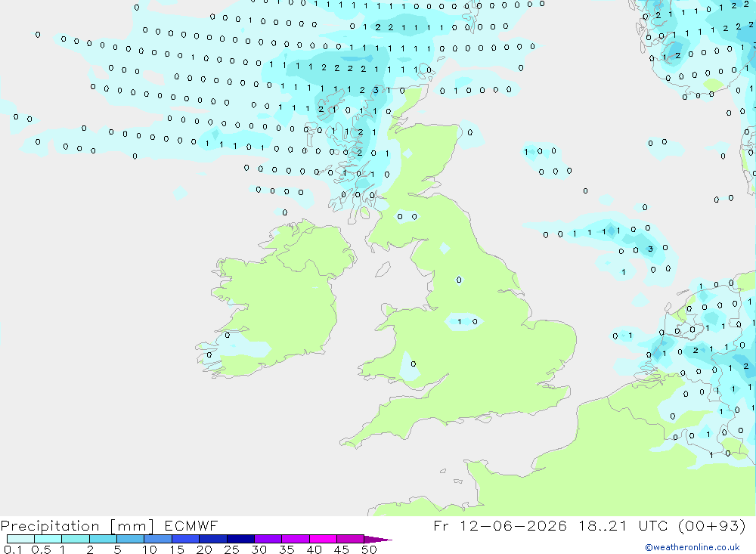The image size is (756, 554).
Task: Select the legend swatch between 1 and 2
Action: pyautogui.click(x=76, y=539)
